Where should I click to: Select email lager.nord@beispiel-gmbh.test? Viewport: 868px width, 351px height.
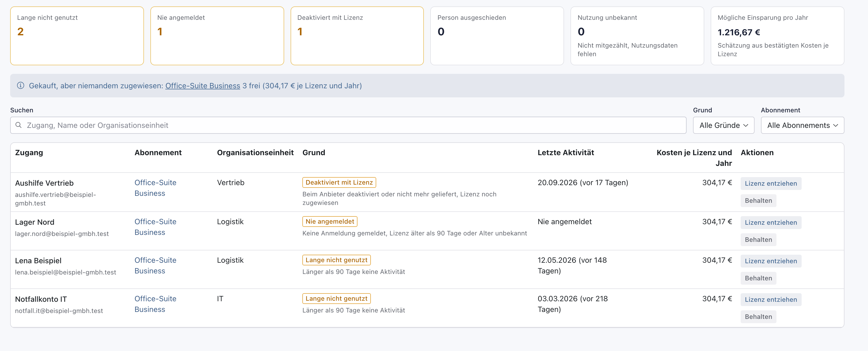62,234
